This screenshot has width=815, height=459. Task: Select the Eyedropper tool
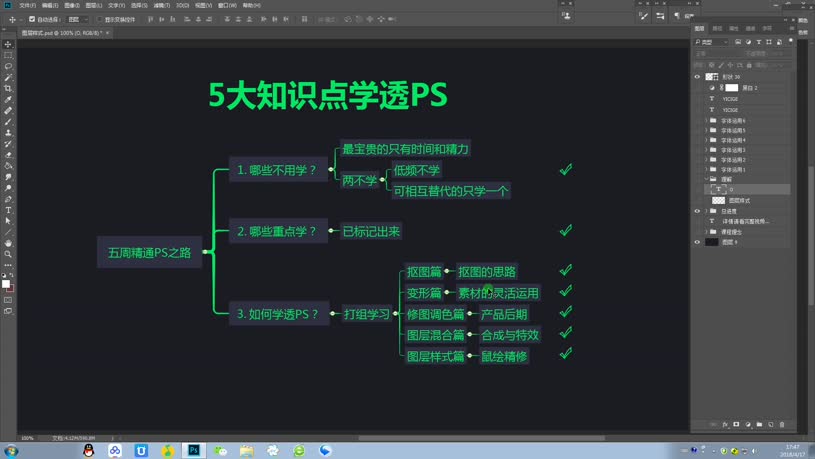(8, 99)
